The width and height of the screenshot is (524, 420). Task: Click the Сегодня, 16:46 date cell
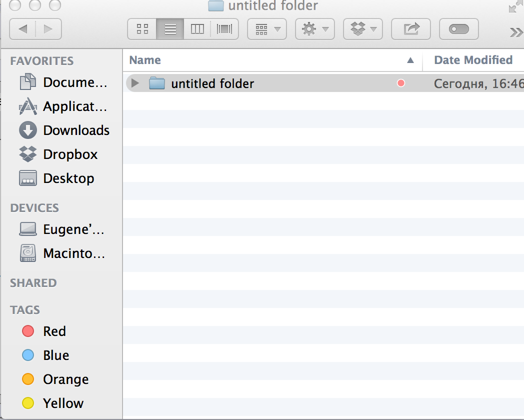[478, 83]
